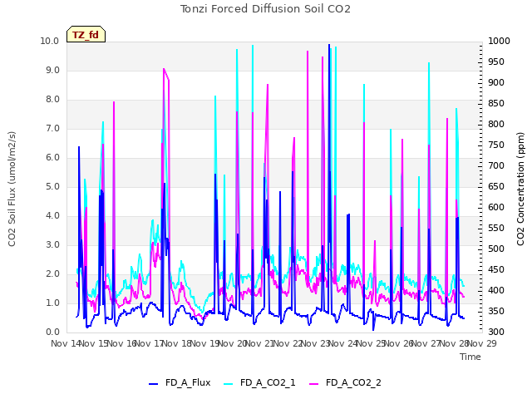Click the 450 right axis tick value

tap(496, 269)
